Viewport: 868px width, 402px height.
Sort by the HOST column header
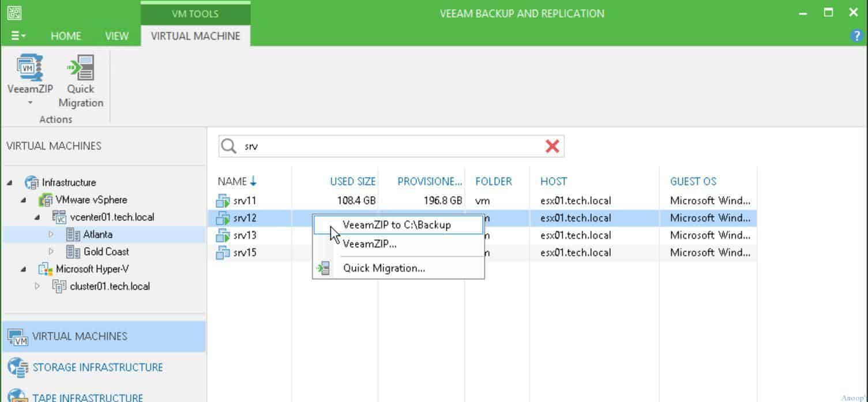click(x=554, y=181)
